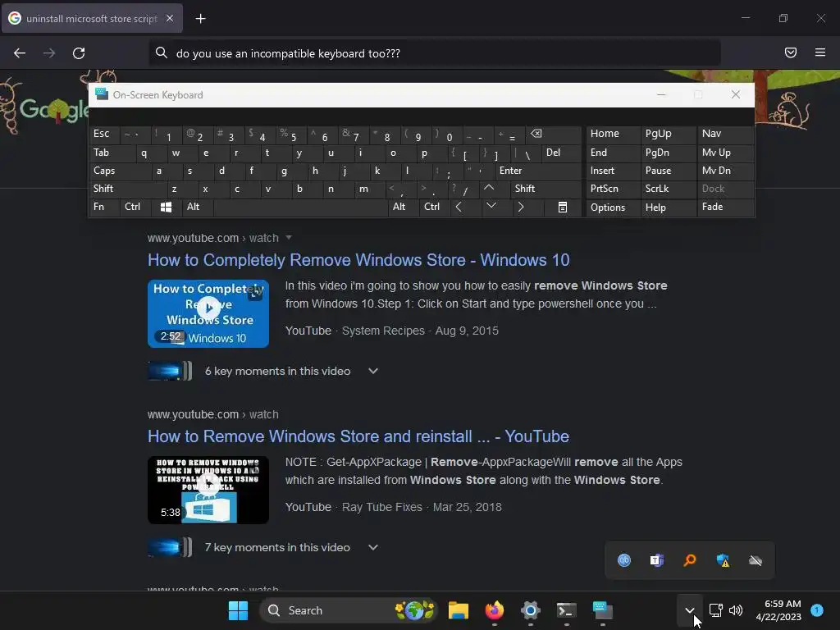This screenshot has height=630, width=840.
Task: Switch to Firefox in the taskbar
Action: (x=495, y=610)
